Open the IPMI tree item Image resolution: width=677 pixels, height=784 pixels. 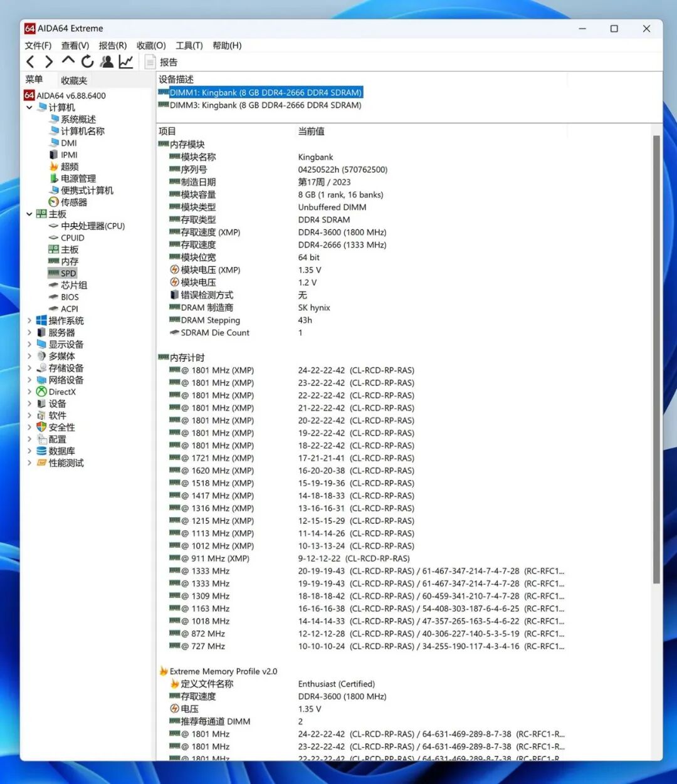63,155
